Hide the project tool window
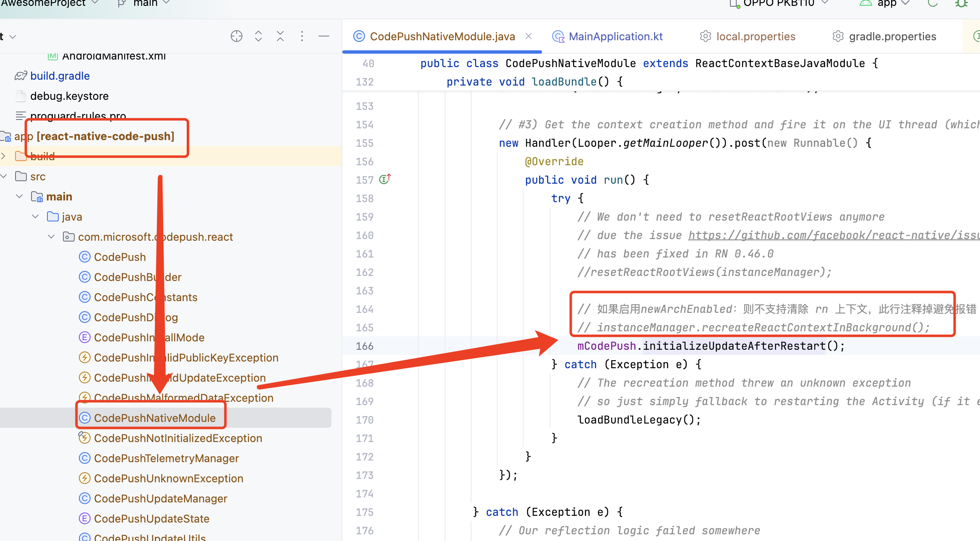The width and height of the screenshot is (980, 541). tap(324, 36)
